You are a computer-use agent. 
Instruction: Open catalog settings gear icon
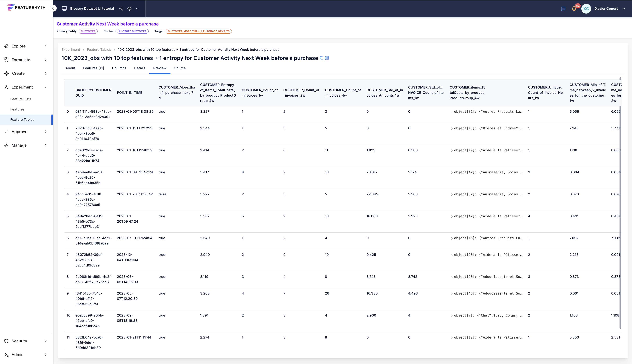pos(129,8)
